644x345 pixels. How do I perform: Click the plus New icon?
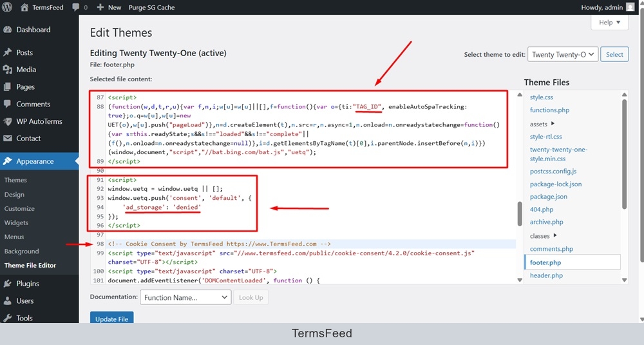[100, 7]
